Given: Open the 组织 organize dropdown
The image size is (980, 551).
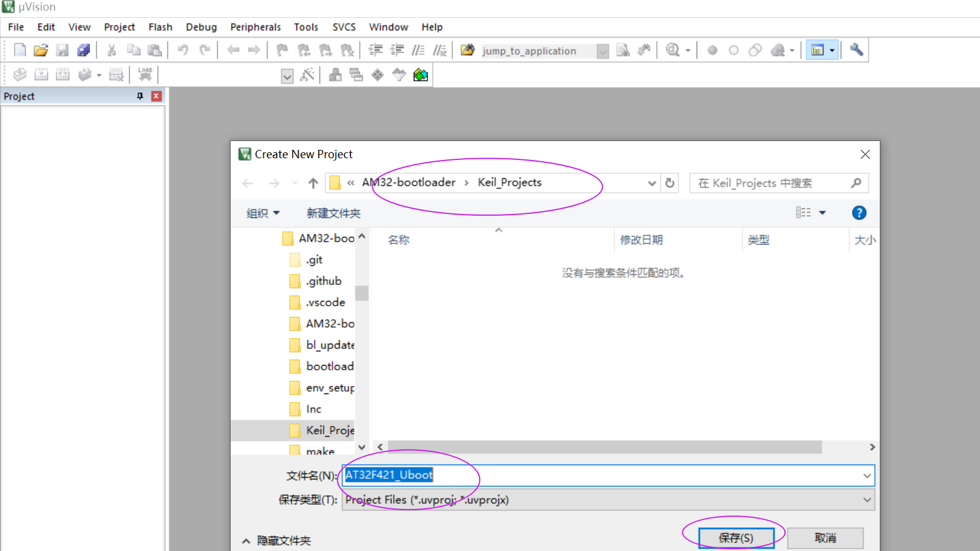Looking at the screenshot, I should point(263,213).
